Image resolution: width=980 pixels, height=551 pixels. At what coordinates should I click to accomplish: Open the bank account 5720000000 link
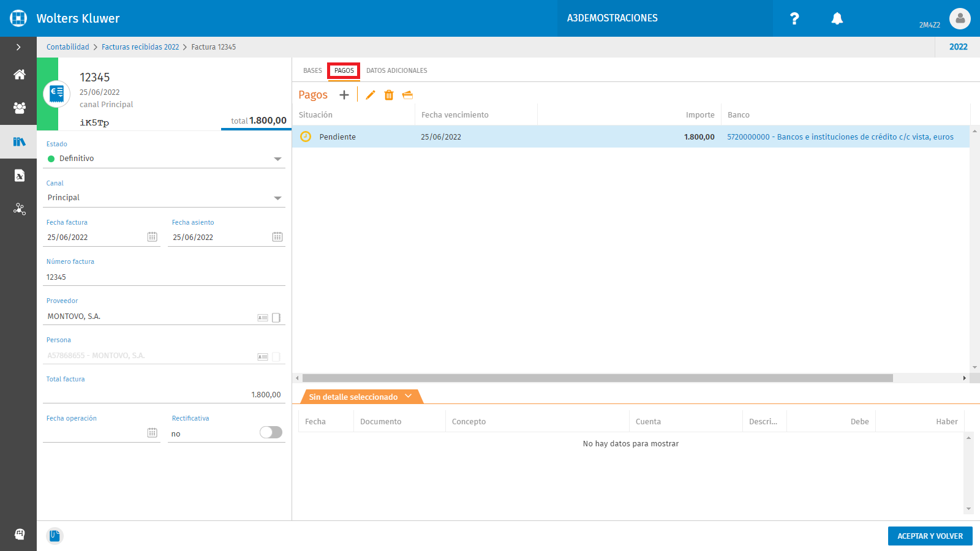click(840, 137)
